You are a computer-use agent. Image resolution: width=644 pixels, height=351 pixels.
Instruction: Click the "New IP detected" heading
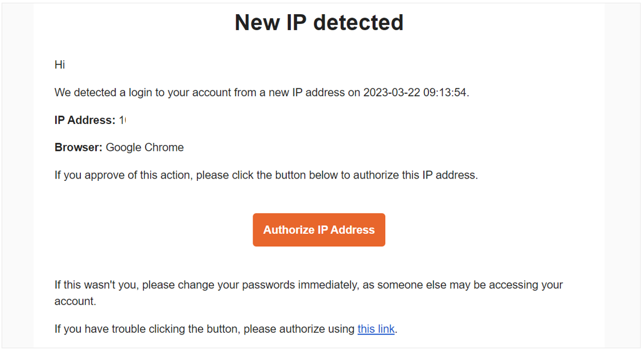coord(319,22)
